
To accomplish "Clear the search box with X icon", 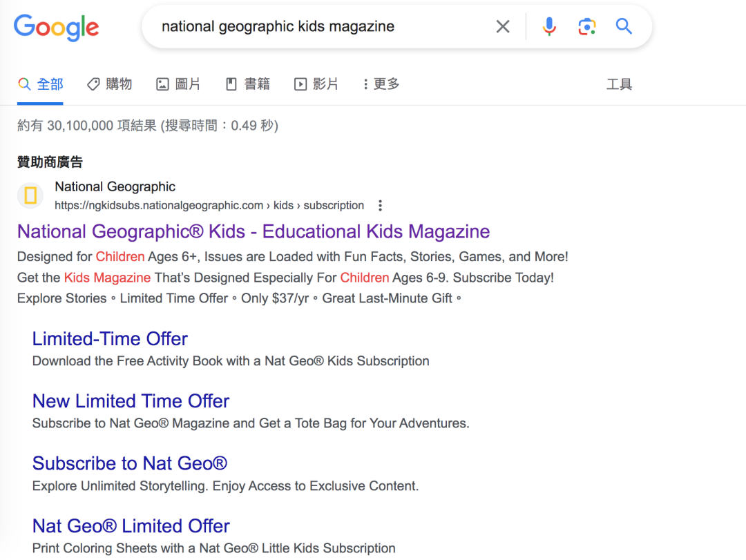I will click(503, 26).
